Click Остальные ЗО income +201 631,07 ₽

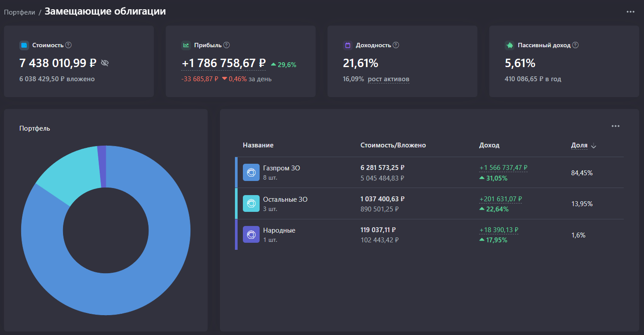[501, 199]
